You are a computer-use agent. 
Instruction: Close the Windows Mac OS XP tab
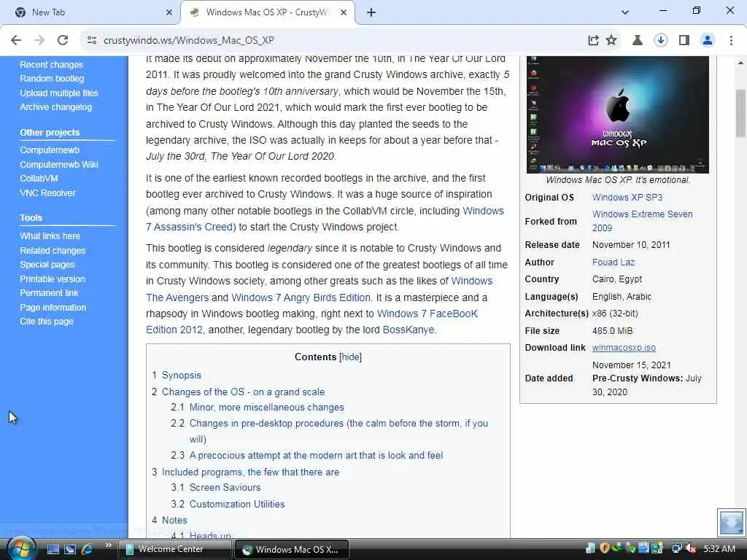344,12
